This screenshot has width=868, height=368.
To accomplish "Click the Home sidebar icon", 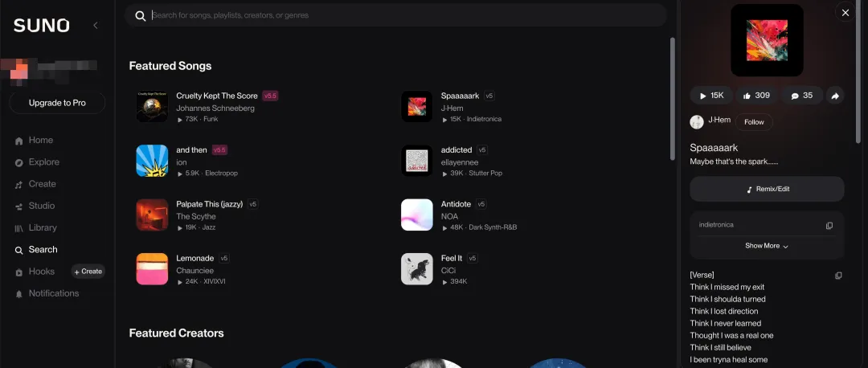I will [x=18, y=141].
